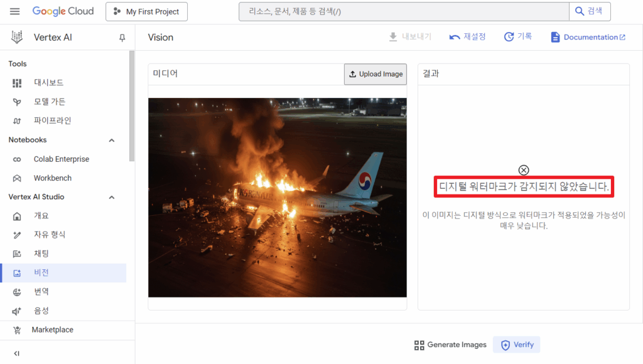Click the Vertex AI logo icon
The height and width of the screenshot is (364, 643).
tap(17, 37)
